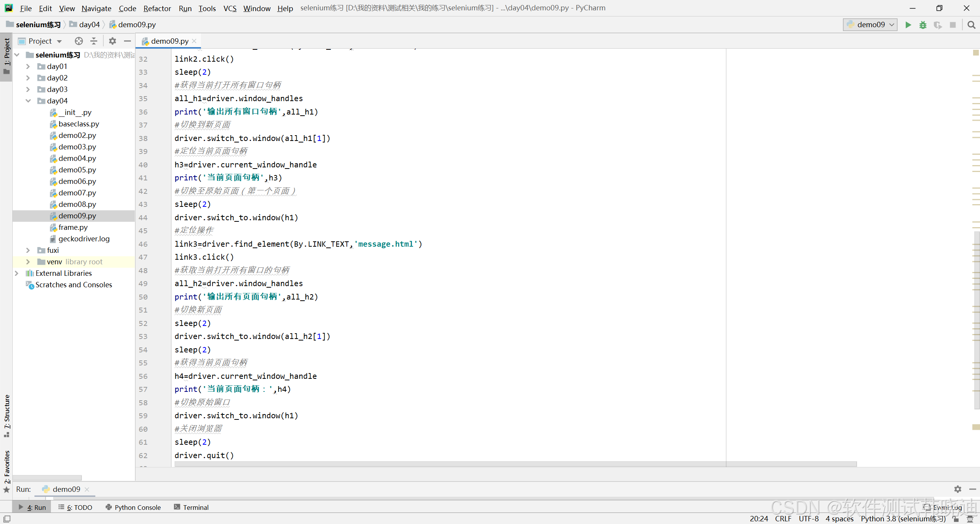Expand the day03 folder
The height and width of the screenshot is (524, 980).
28,89
